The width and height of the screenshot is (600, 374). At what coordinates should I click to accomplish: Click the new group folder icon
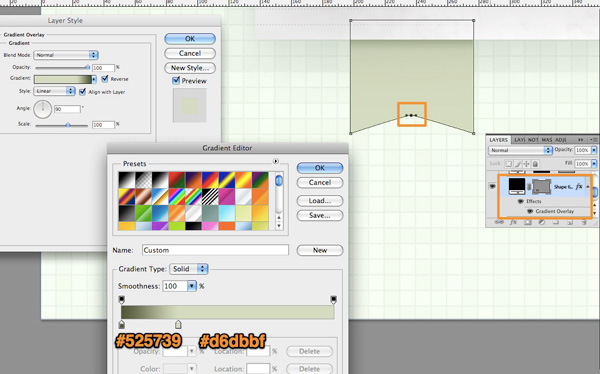click(555, 222)
